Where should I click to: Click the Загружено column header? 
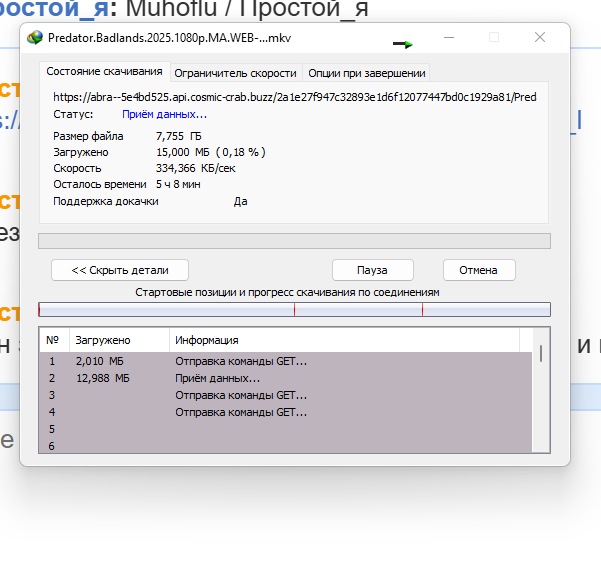[119, 340]
